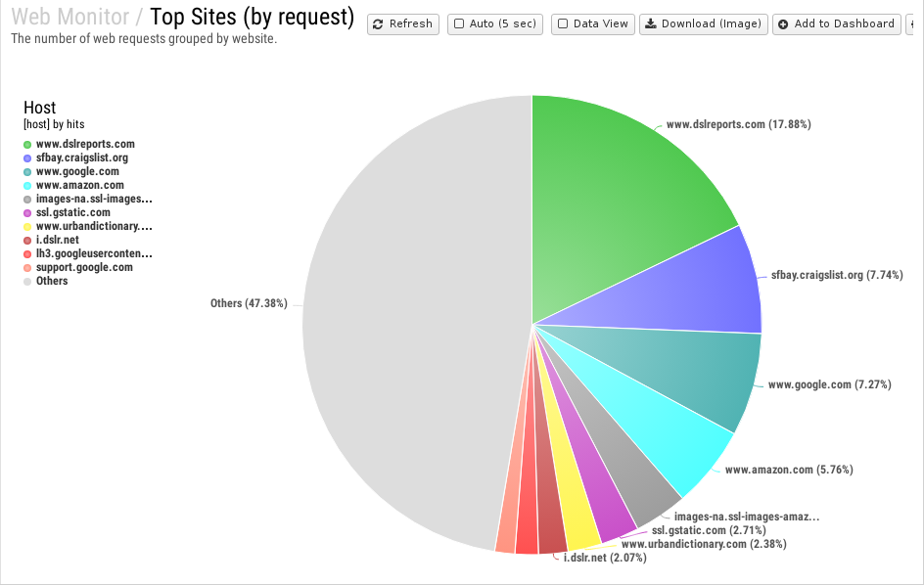Image resolution: width=924 pixels, height=585 pixels.
Task: Click the www.urbandictionary yellow legend dot
Action: (27, 227)
